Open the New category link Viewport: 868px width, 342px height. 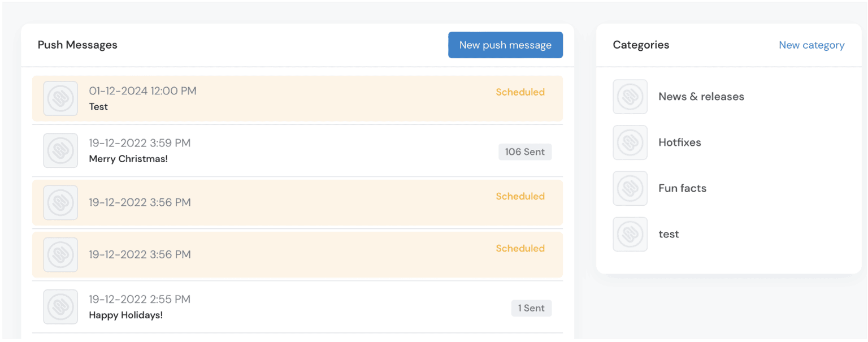tap(811, 45)
